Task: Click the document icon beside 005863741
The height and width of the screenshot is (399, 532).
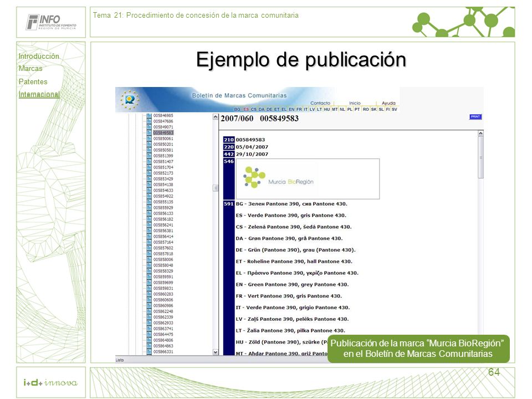Action: click(x=149, y=329)
